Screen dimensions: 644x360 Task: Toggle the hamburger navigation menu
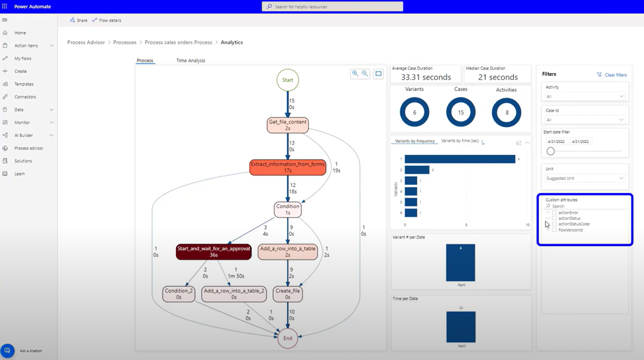[5, 20]
